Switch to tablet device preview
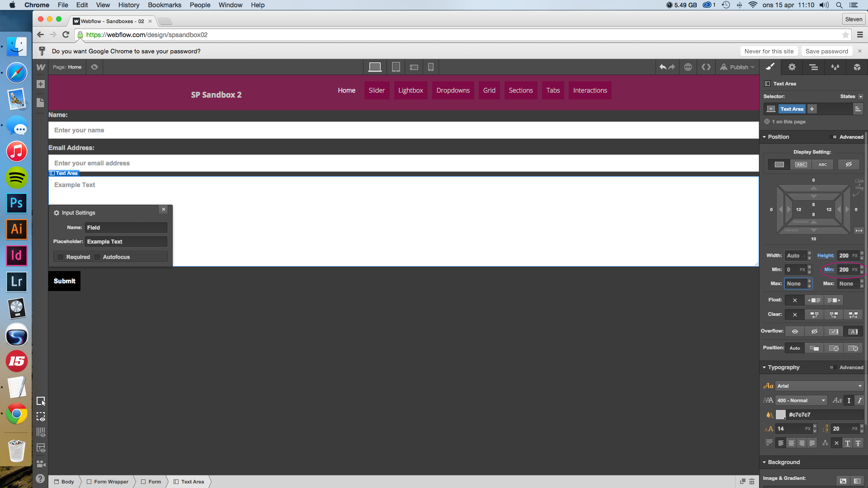Viewport: 868px width, 488px height. pyautogui.click(x=396, y=67)
